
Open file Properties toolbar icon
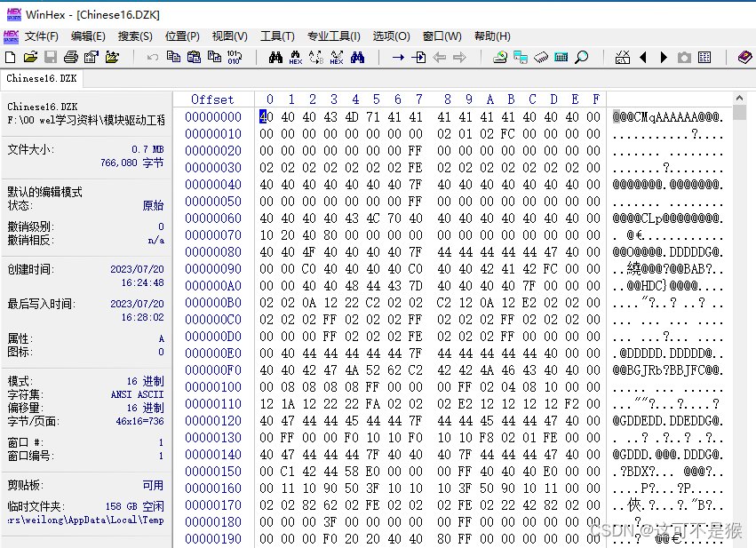[x=92, y=58]
